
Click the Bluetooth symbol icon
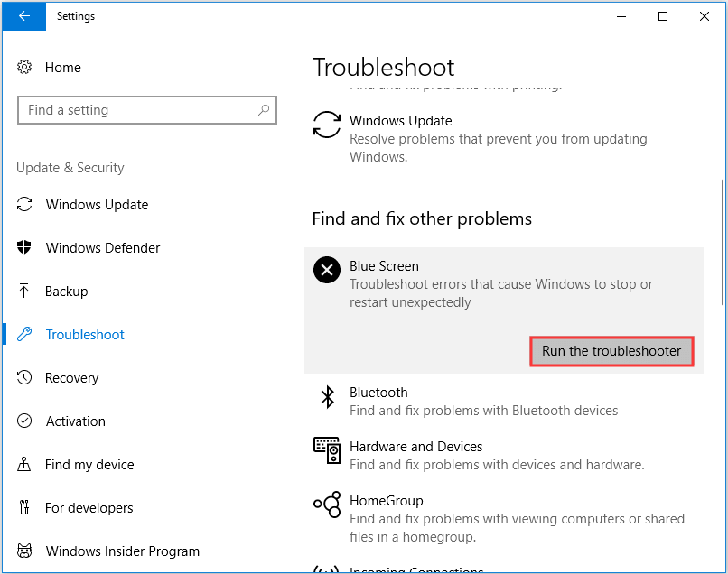[x=326, y=398]
